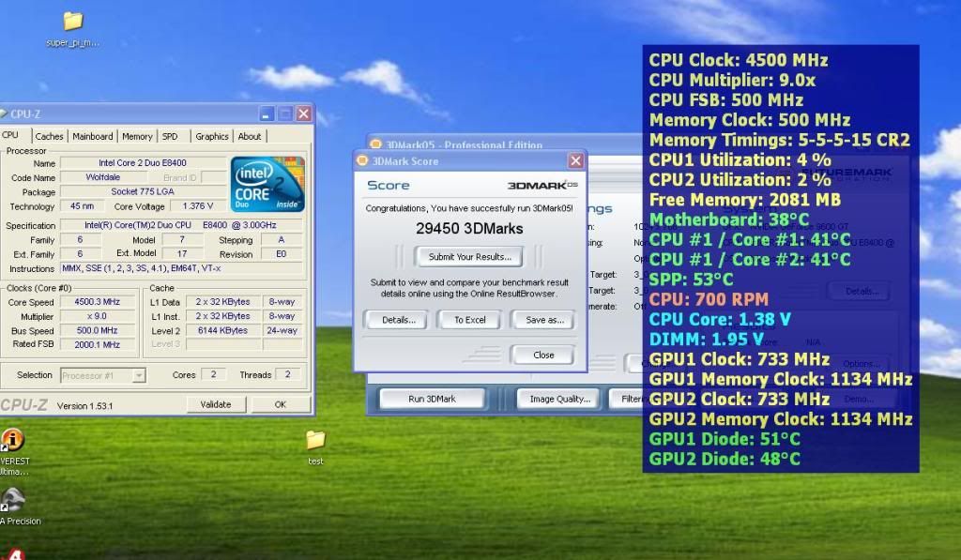Expand the Processor #1 selection dropdown
This screenshot has width=961, height=560.
[139, 375]
